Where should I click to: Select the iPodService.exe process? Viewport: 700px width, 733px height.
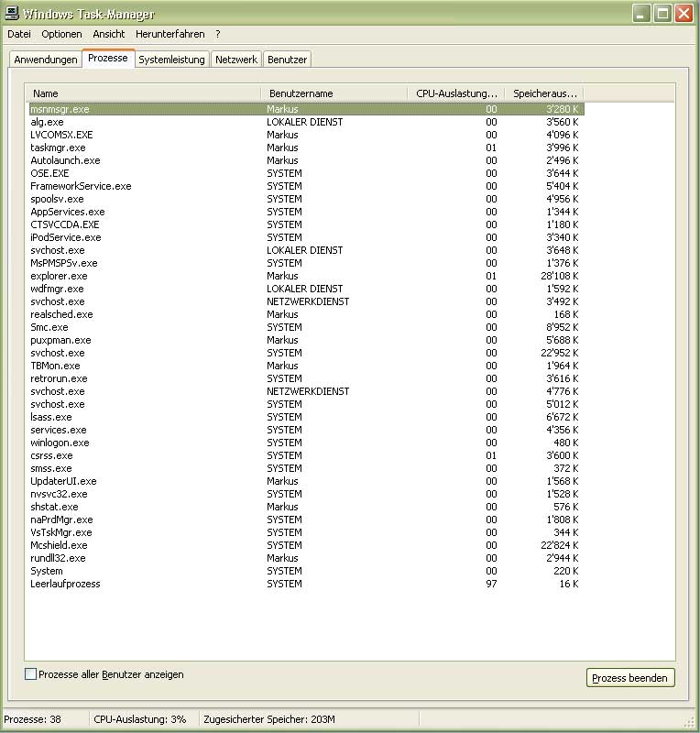[306, 237]
